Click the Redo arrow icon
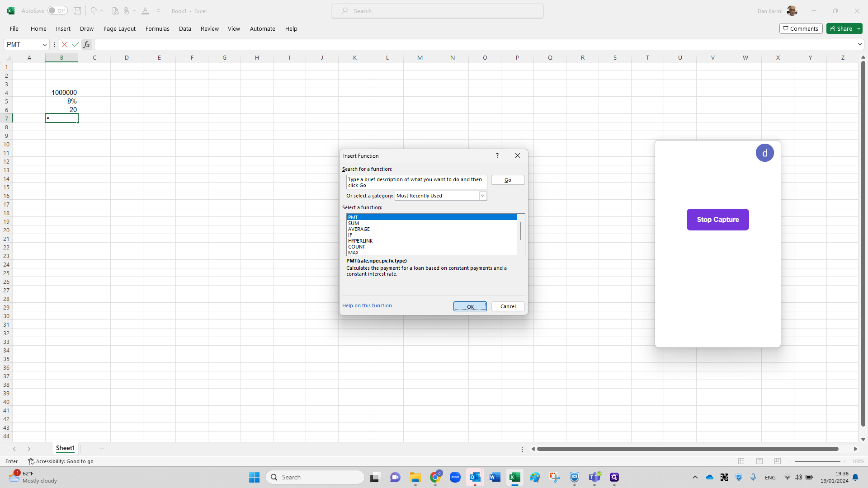The height and width of the screenshot is (488, 868). tap(94, 11)
